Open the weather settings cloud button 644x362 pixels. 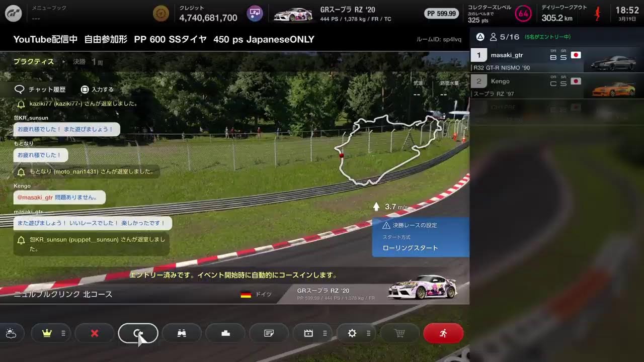(x=11, y=333)
